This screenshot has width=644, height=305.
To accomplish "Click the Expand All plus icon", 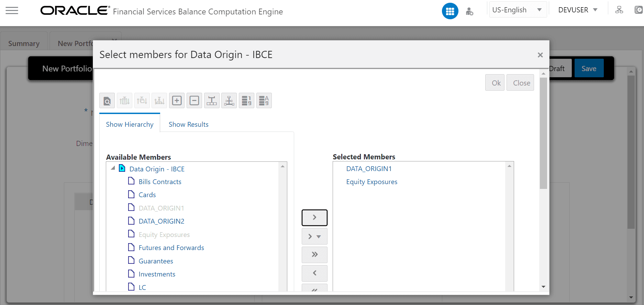I will pyautogui.click(x=177, y=101).
